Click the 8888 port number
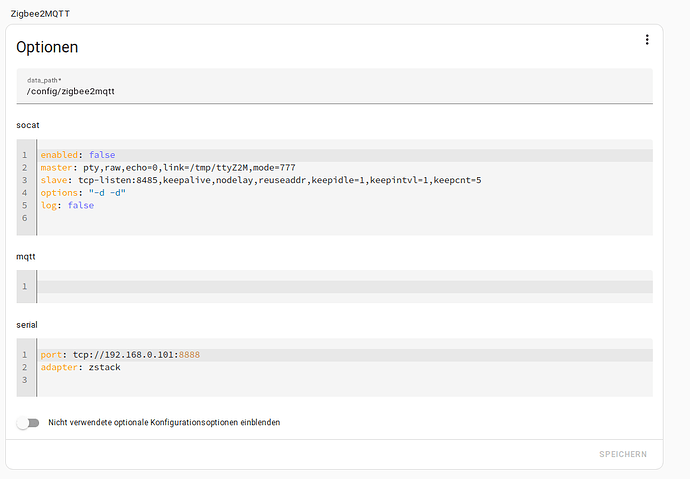The width and height of the screenshot is (690, 479). point(189,355)
